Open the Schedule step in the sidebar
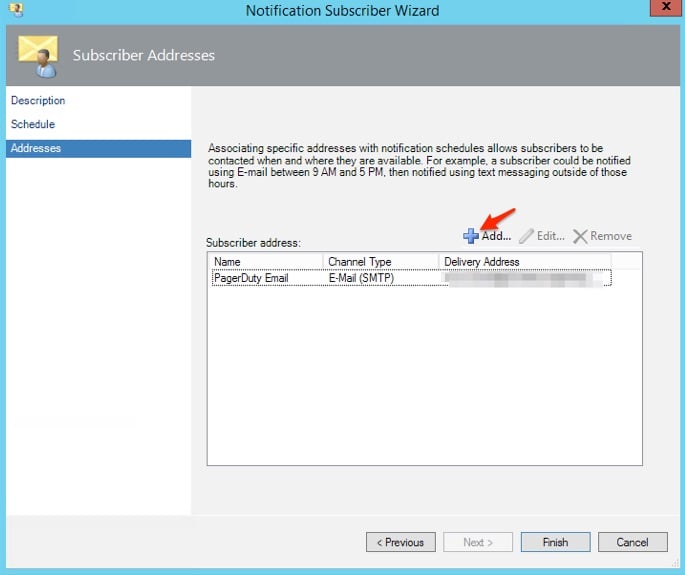The width and height of the screenshot is (685, 575). (x=33, y=124)
